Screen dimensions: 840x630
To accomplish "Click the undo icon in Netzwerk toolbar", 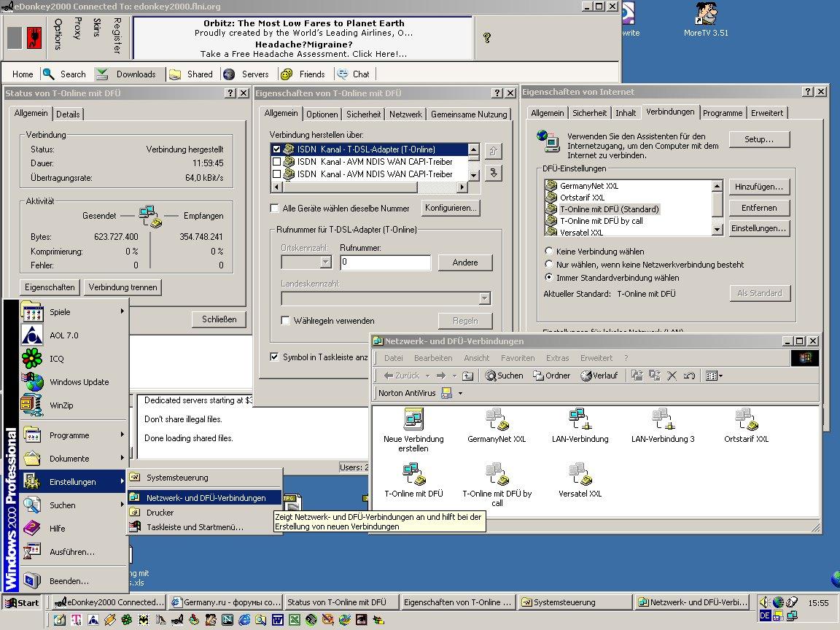I will tap(690, 376).
